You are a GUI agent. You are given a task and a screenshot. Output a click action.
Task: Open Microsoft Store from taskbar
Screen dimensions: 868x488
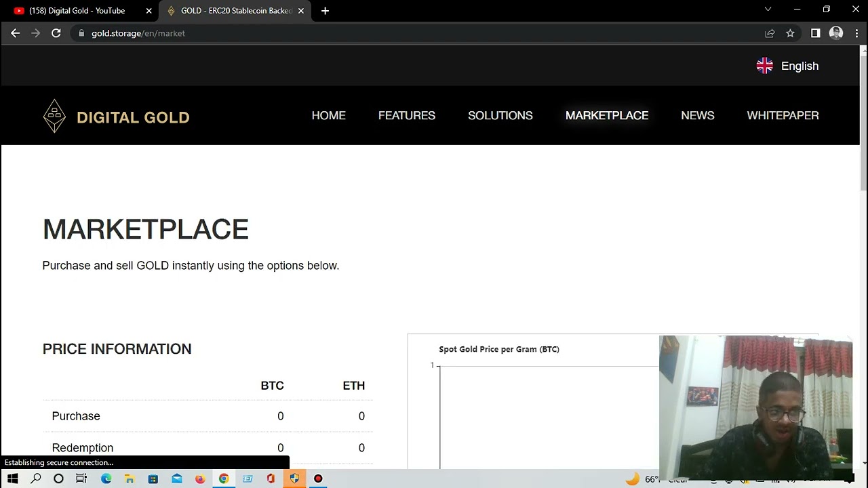pos(153,479)
